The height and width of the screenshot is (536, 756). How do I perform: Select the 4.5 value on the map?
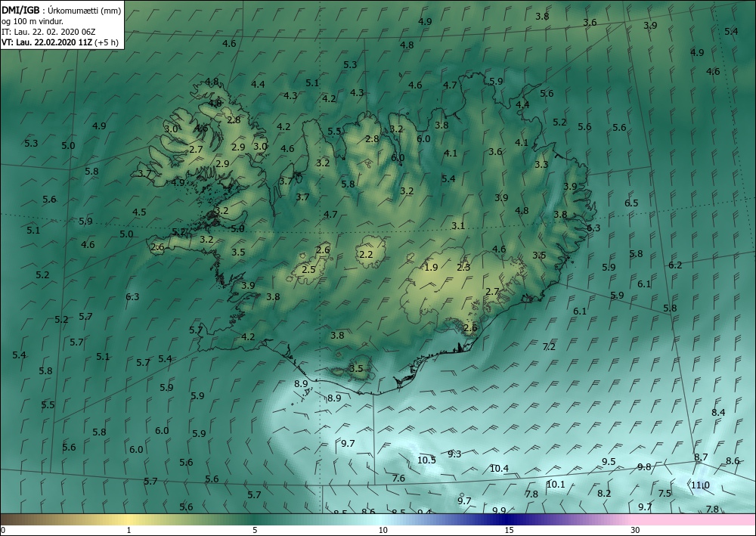(x=139, y=212)
